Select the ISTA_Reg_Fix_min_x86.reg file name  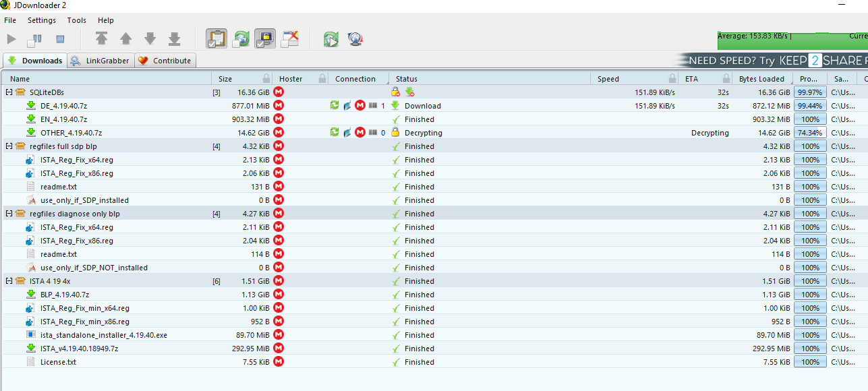point(85,322)
